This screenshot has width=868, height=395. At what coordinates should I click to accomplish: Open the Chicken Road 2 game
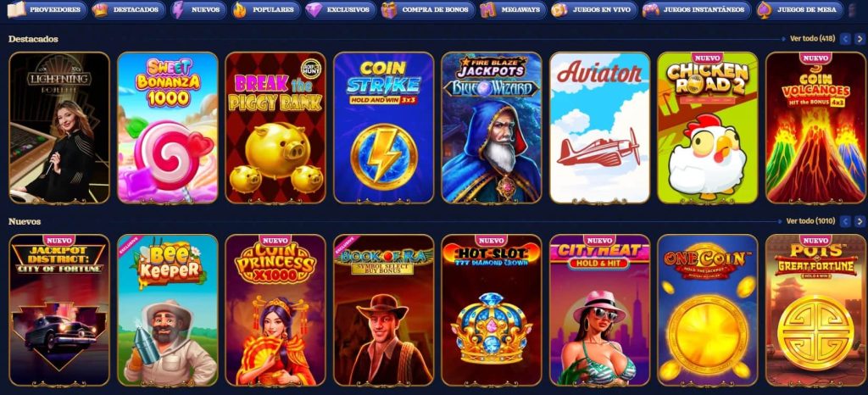click(x=708, y=128)
